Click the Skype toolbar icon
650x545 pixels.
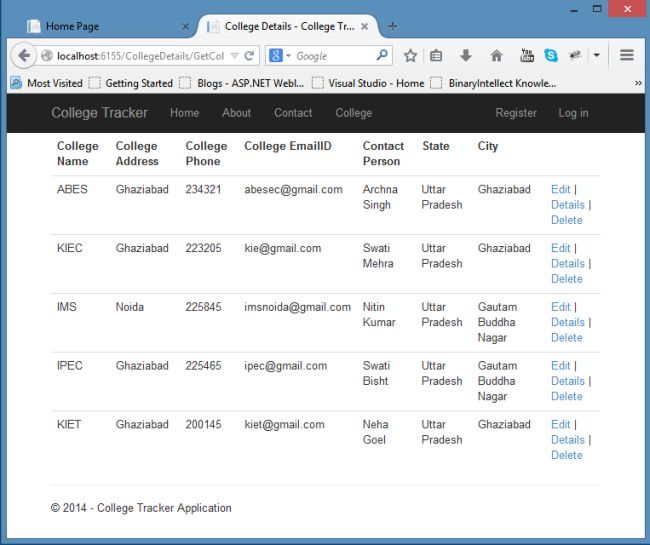pyautogui.click(x=551, y=56)
